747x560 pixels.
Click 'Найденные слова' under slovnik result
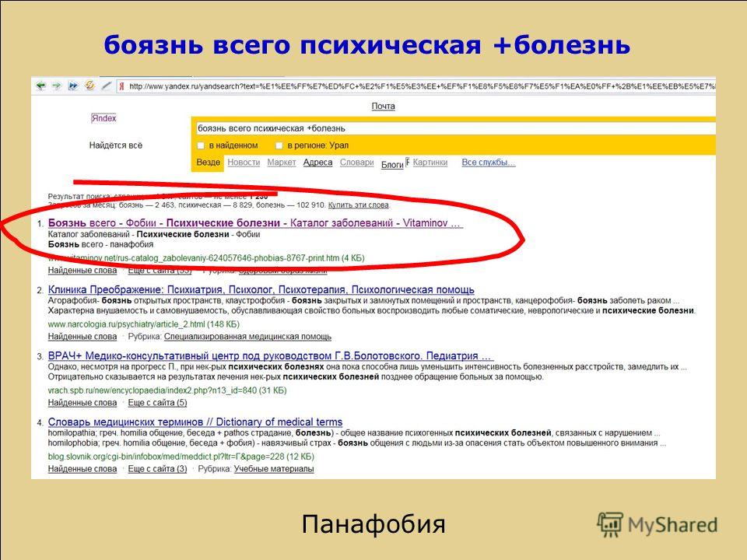(82, 469)
